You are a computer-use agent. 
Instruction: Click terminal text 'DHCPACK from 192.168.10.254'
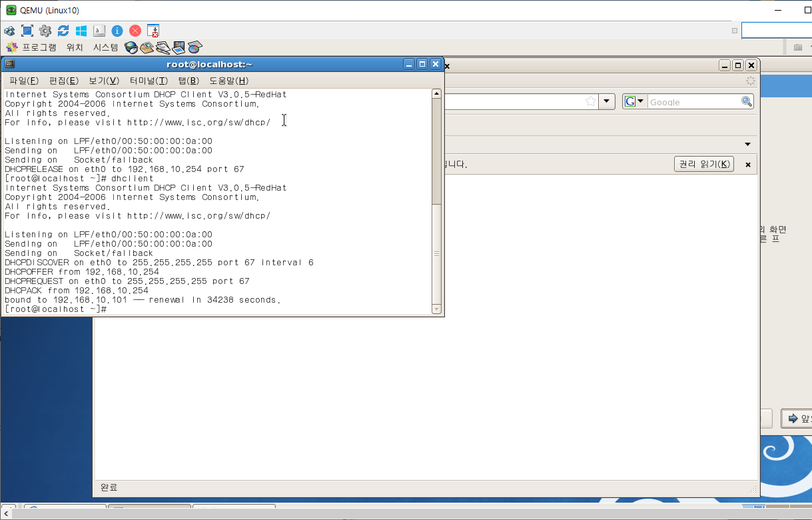(x=77, y=291)
